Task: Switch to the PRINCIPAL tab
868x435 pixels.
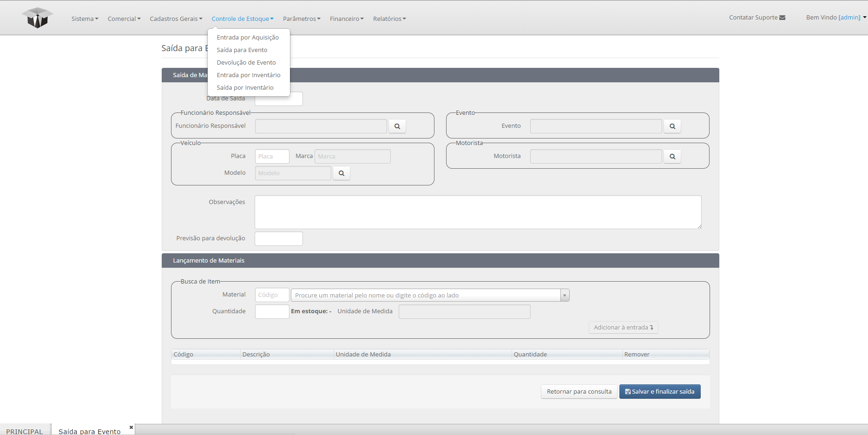Action: point(25,430)
